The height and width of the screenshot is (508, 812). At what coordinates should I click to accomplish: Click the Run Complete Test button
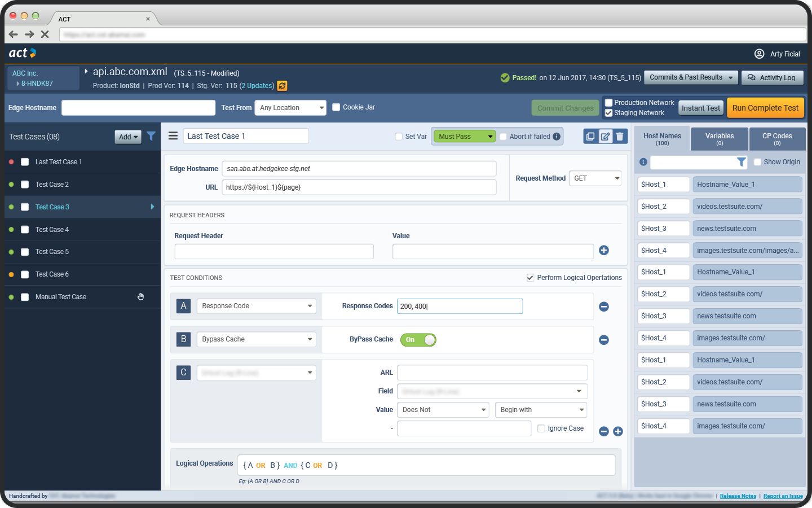coord(765,108)
